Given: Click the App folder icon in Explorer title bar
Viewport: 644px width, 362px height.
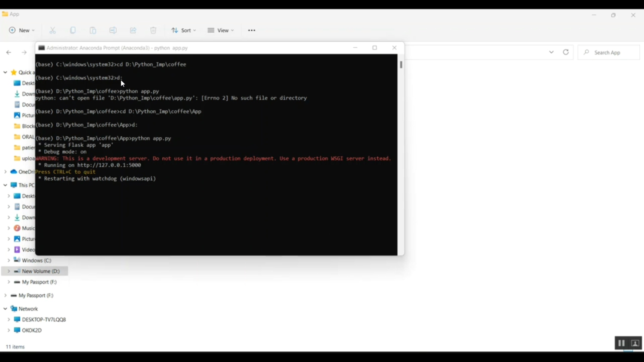Looking at the screenshot, I should pyautogui.click(x=5, y=14).
